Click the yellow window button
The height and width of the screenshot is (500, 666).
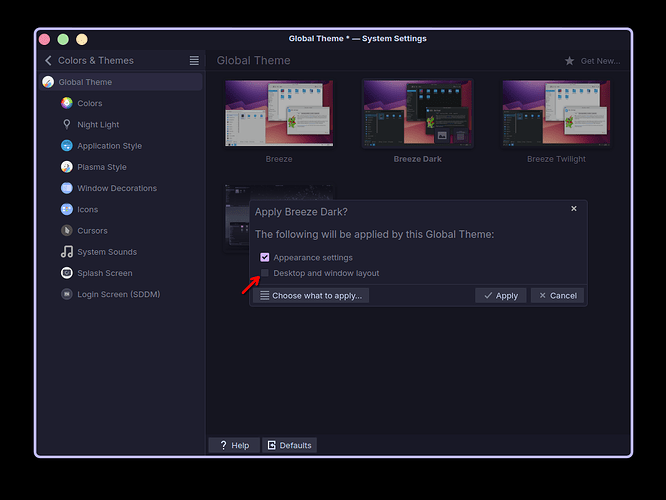coord(82,40)
